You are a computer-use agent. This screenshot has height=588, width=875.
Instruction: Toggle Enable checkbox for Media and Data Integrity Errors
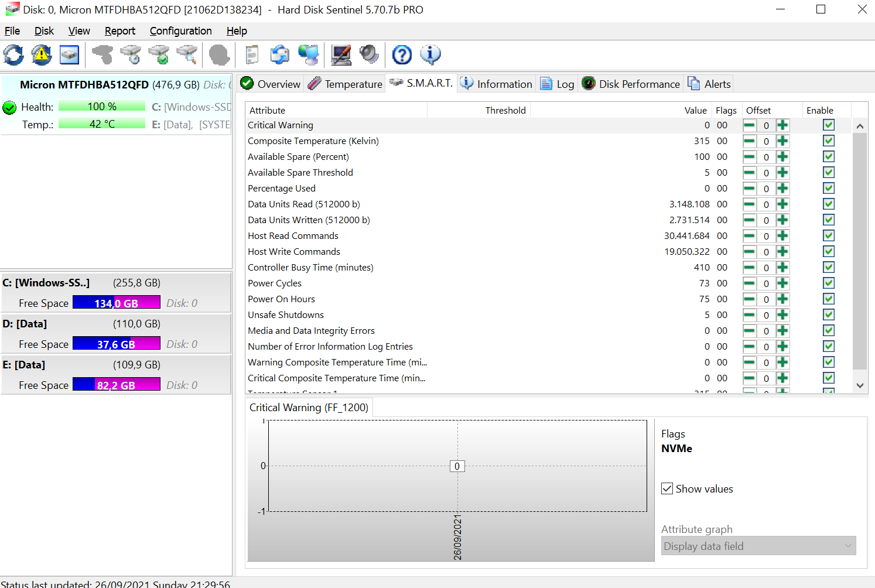click(828, 330)
